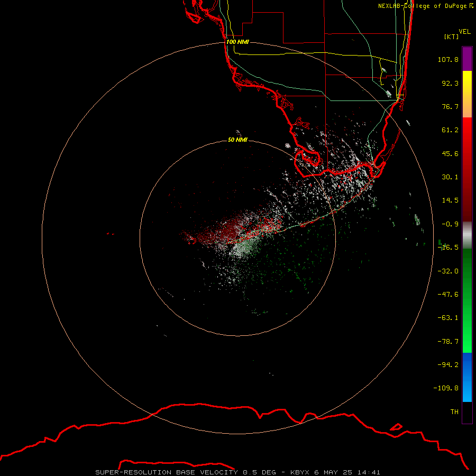Click the -63.1 velocity legend value
The height and width of the screenshot is (476, 476).
tap(448, 318)
